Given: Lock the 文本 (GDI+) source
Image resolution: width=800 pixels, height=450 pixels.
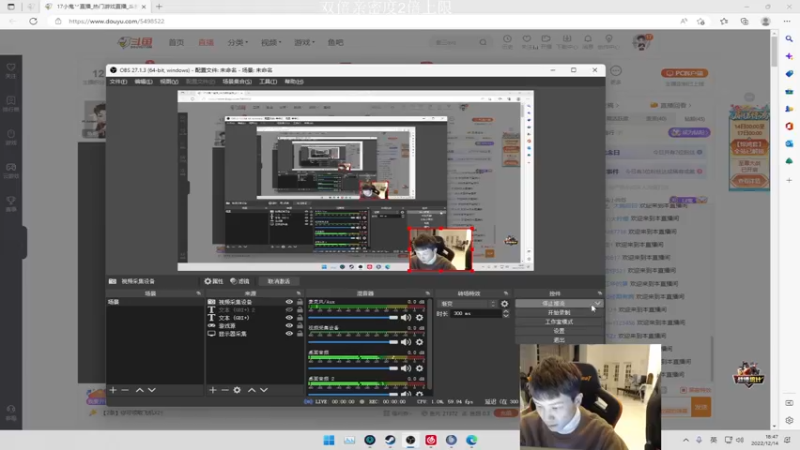Looking at the screenshot, I should (299, 317).
